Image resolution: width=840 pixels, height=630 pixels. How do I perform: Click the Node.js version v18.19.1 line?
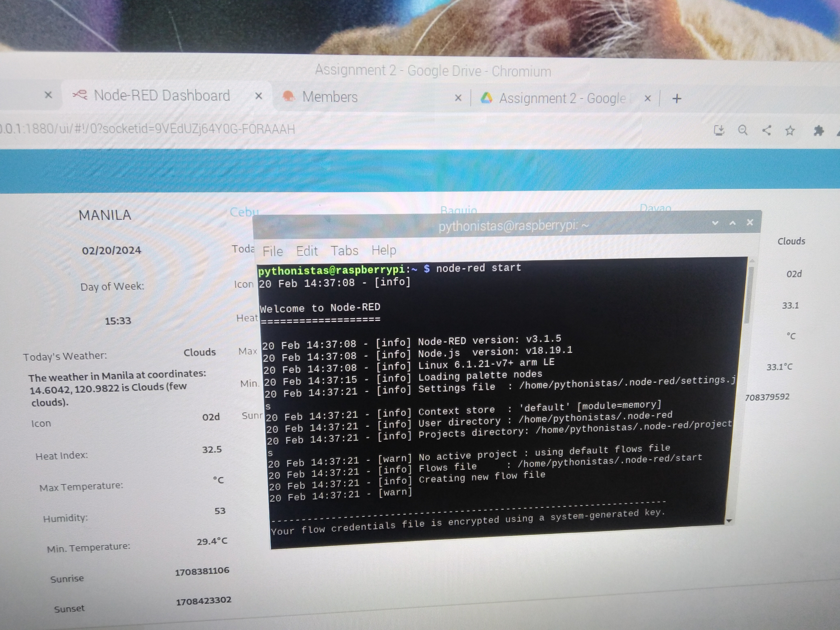(417, 354)
